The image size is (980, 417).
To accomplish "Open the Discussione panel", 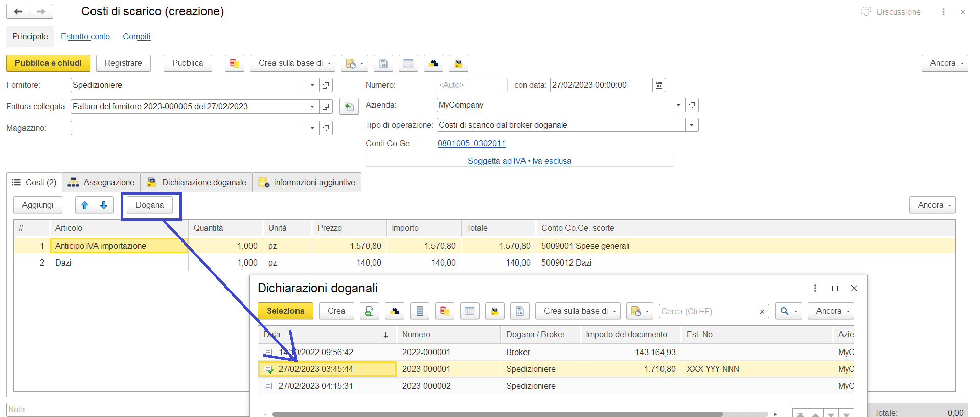I will coord(891,12).
